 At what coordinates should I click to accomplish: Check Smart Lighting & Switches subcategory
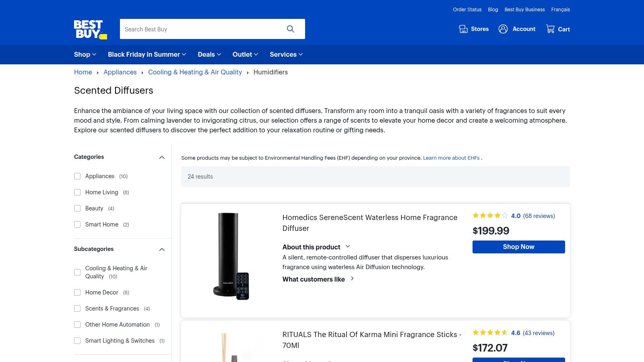point(77,341)
